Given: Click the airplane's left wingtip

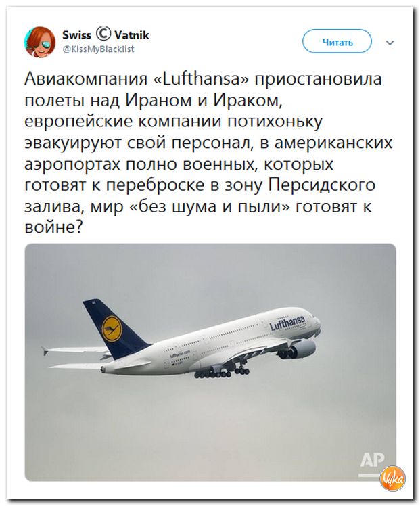Looking at the screenshot, I should [43, 350].
